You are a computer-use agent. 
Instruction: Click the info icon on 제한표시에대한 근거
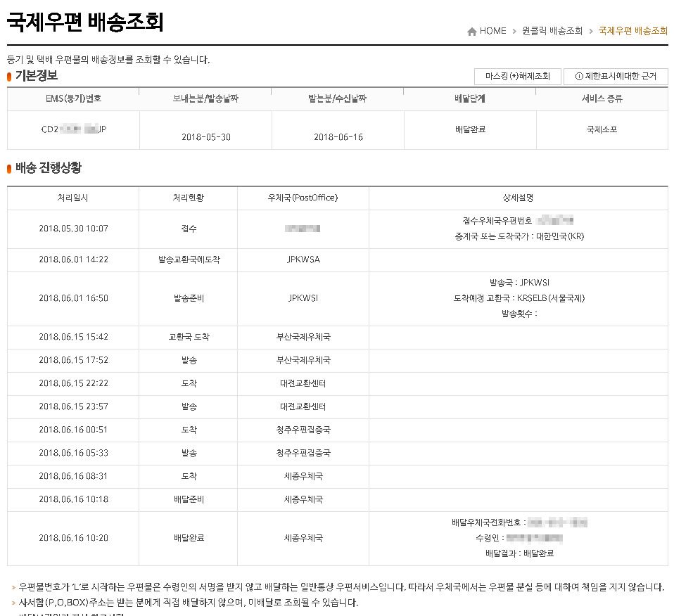coord(579,77)
